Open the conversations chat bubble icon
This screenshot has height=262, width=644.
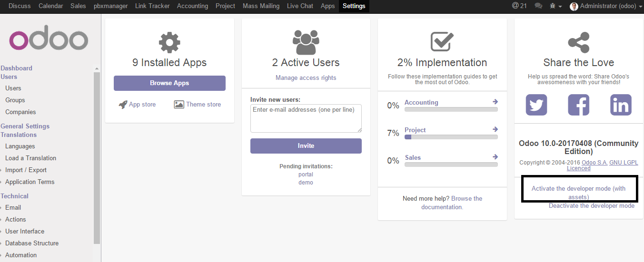click(538, 6)
